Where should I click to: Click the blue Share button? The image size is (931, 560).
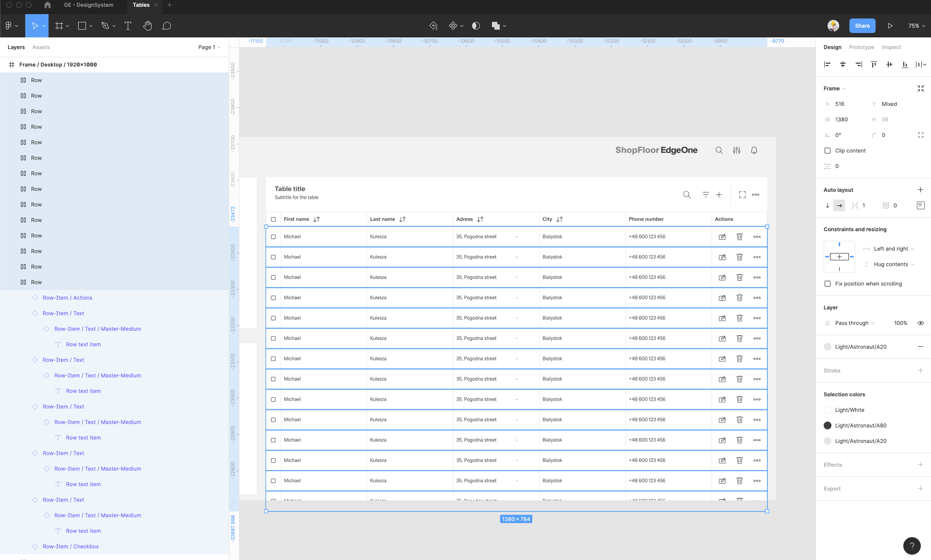862,26
